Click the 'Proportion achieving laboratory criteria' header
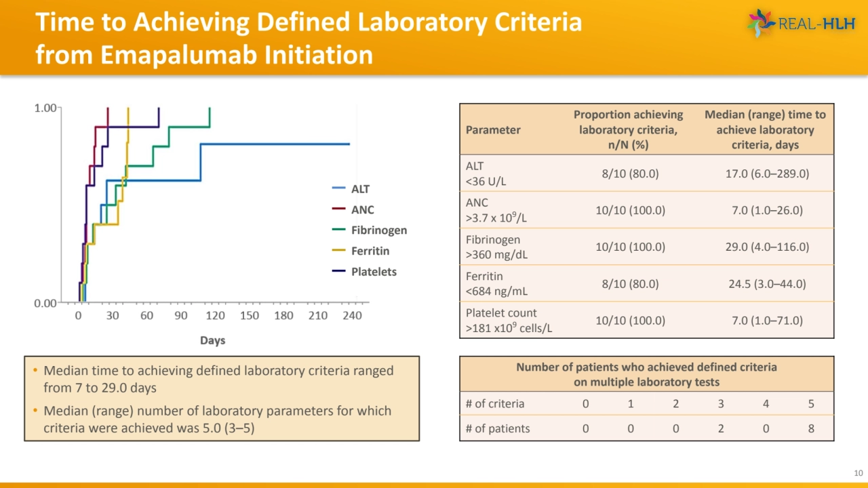Image resolution: width=868 pixels, height=488 pixels. 627,129
